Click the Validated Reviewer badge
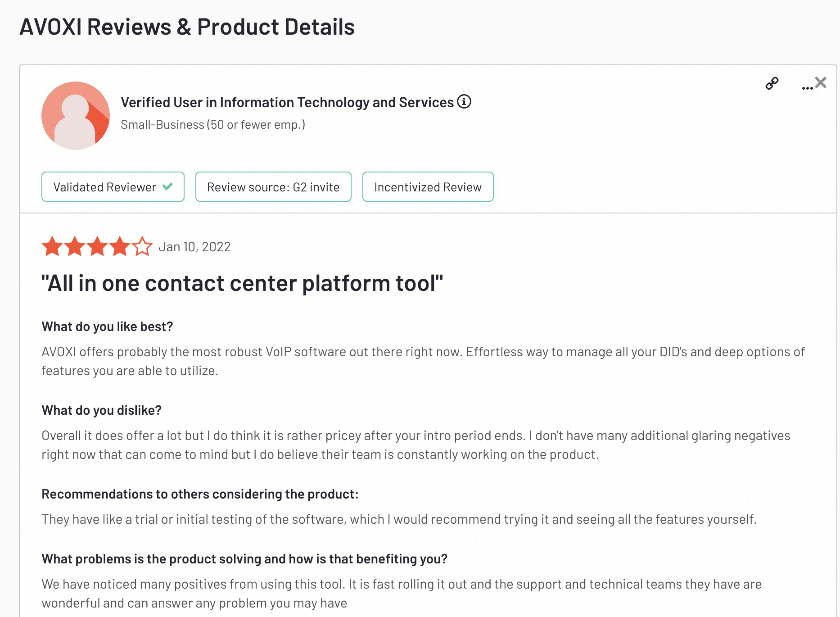 pyautogui.click(x=113, y=187)
